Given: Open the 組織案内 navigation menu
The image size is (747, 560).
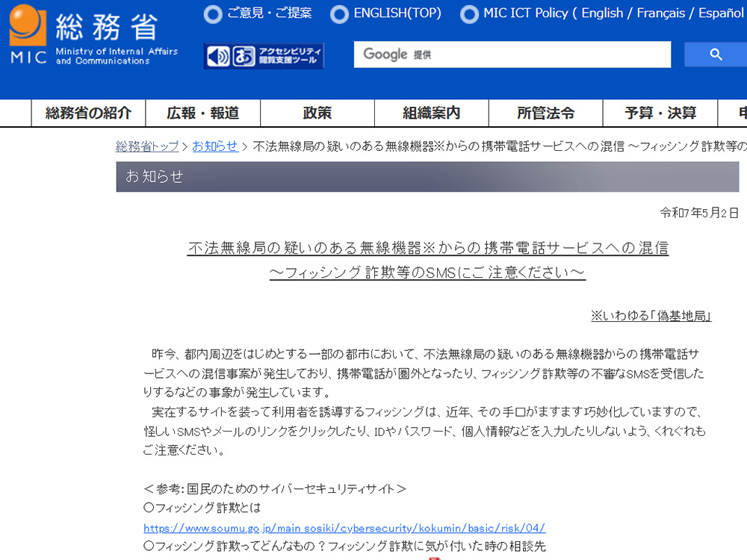Looking at the screenshot, I should click(x=431, y=113).
